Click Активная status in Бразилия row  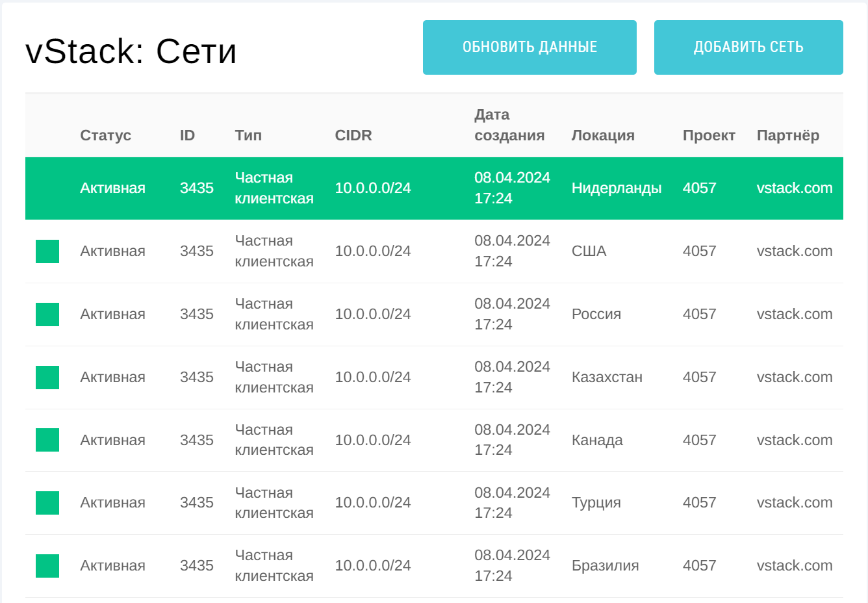(112, 566)
